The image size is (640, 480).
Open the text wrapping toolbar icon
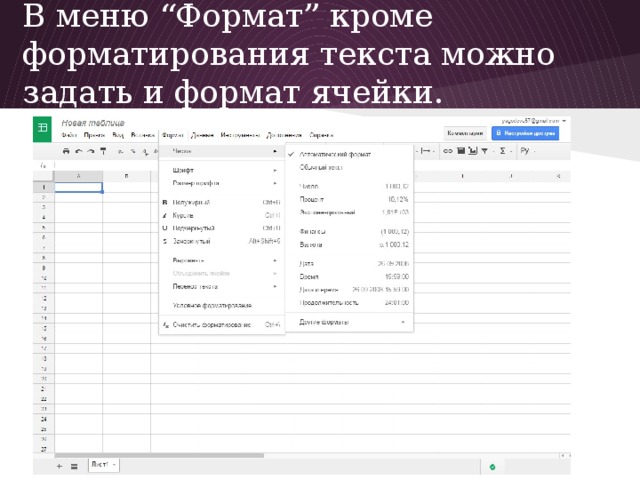[x=425, y=151]
